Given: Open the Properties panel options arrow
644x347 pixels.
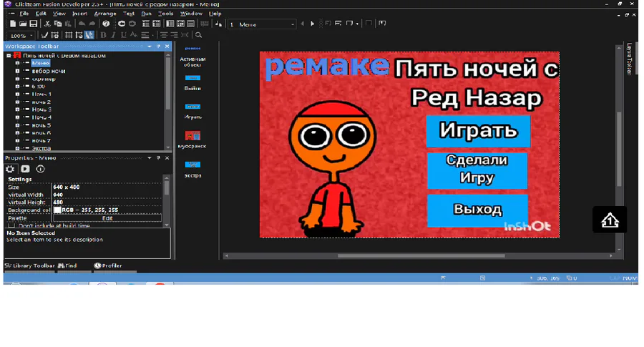Looking at the screenshot, I should point(149,157).
